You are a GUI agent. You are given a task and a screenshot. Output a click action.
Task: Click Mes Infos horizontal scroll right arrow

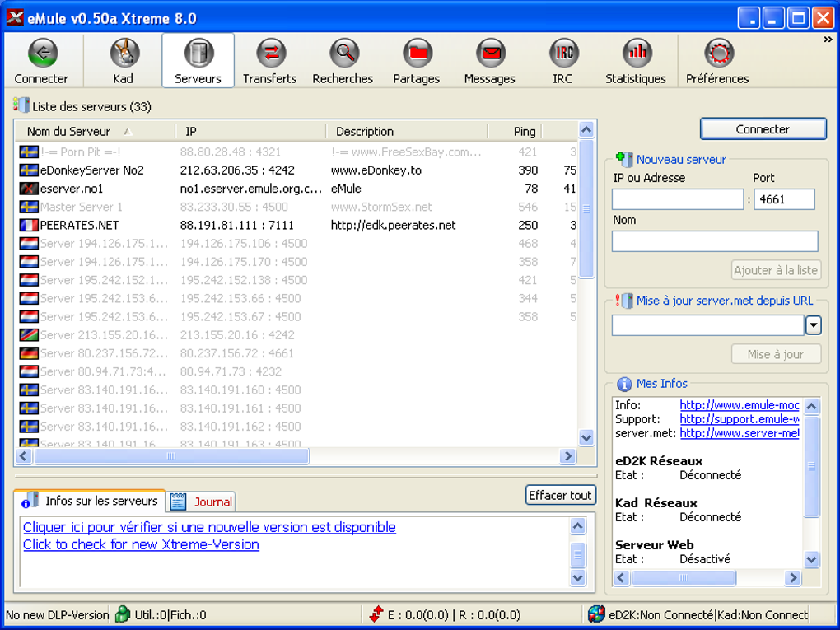[x=793, y=578]
